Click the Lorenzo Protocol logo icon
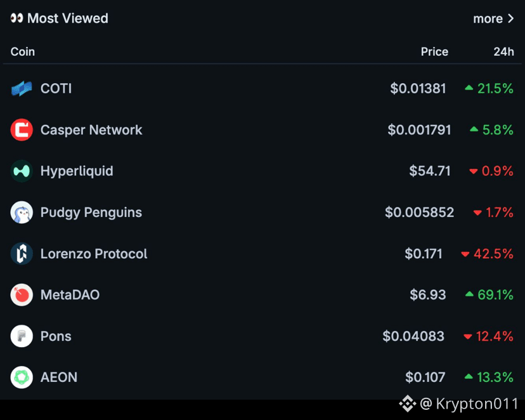Image resolution: width=525 pixels, height=420 pixels. (22, 254)
